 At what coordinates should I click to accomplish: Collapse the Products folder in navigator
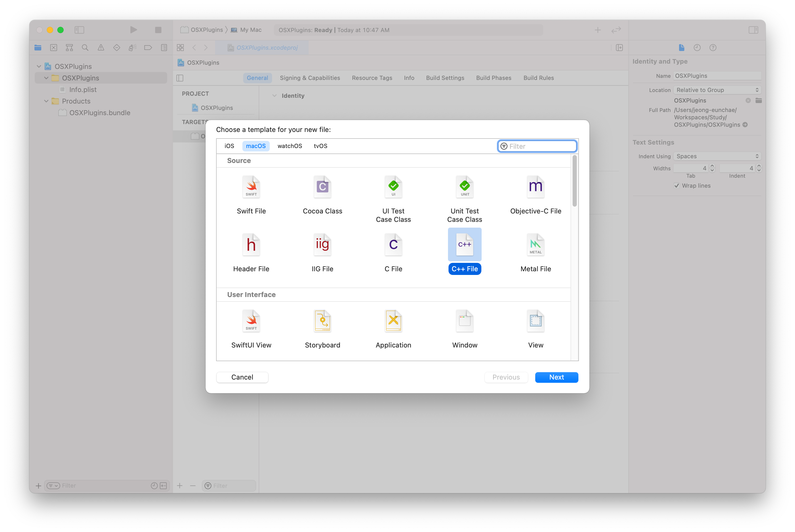[x=46, y=101]
